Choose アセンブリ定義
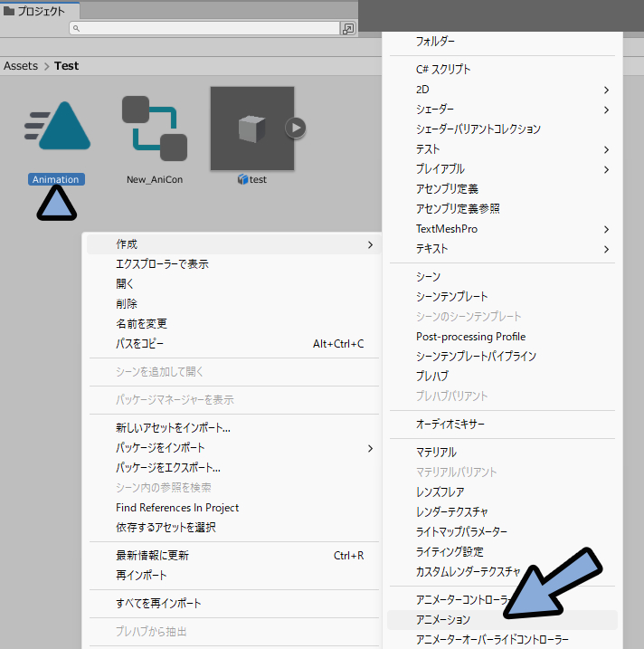This screenshot has width=644, height=649. click(502, 189)
